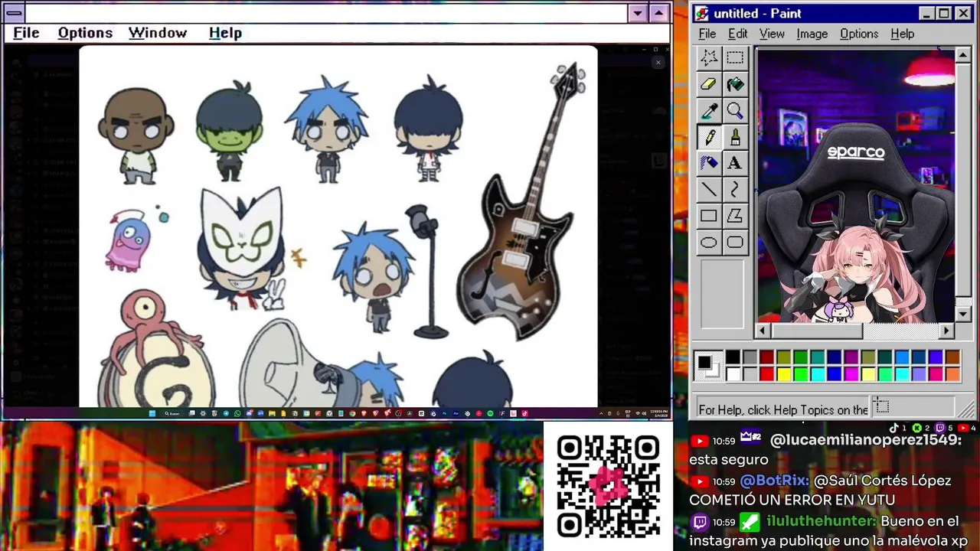Viewport: 980px width, 551px height.
Task: Select the Rounded Rectangle tool
Action: (735, 243)
